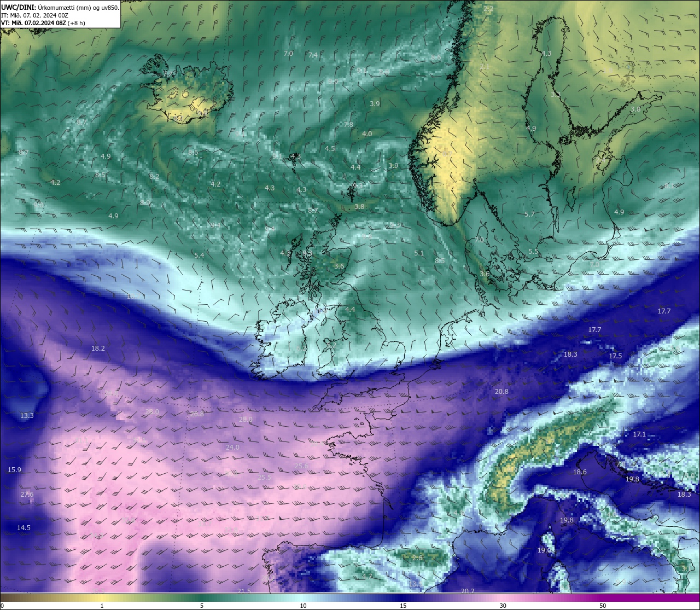Click the 19.0 value near Corsica

pos(544,550)
